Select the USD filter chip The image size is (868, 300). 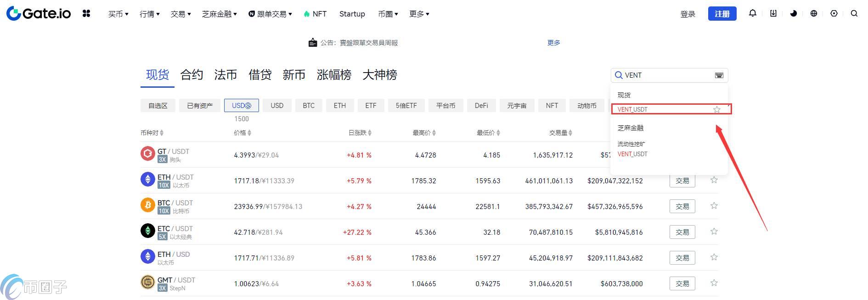[277, 106]
